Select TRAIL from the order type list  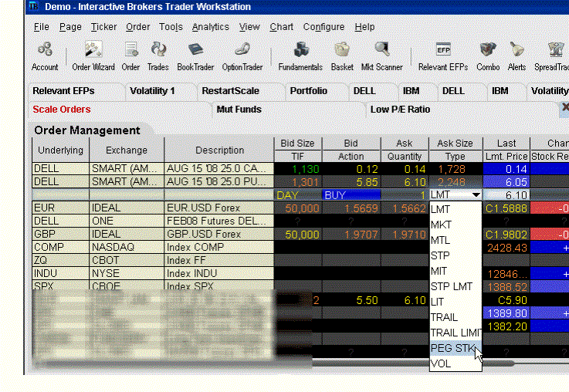coord(456,317)
